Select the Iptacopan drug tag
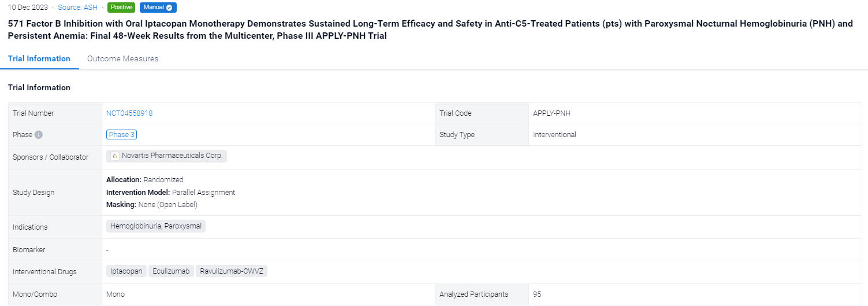 [126, 271]
